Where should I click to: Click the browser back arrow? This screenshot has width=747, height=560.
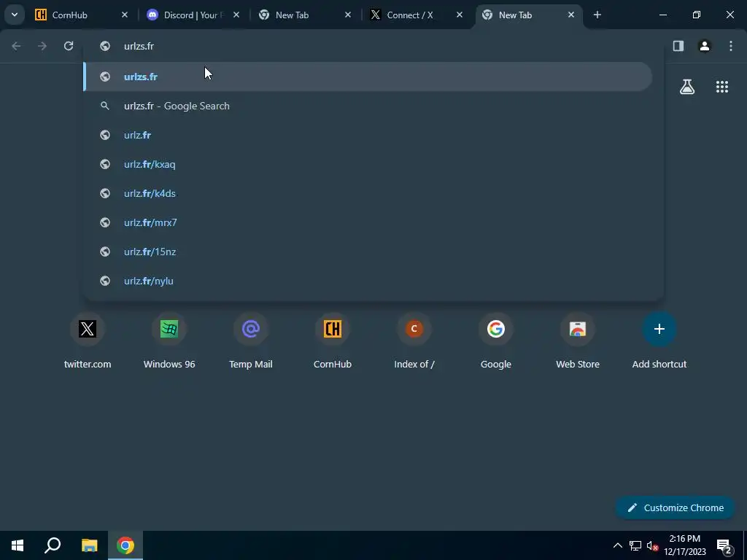[x=16, y=46]
